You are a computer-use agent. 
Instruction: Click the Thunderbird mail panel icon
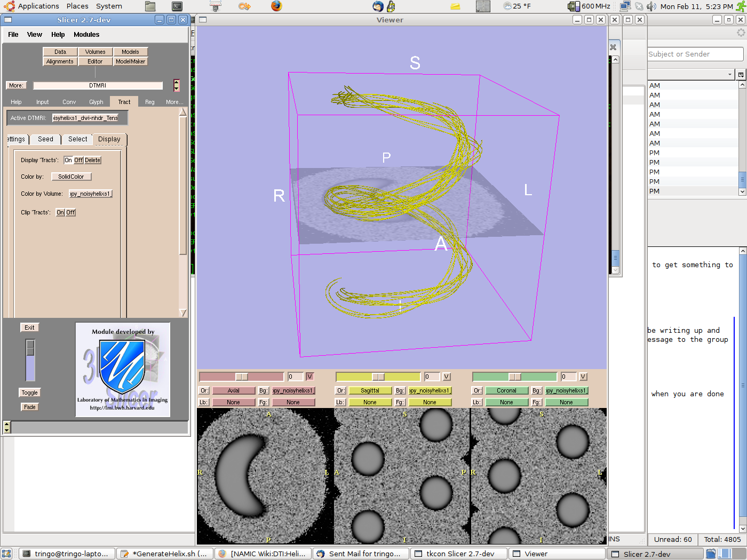pos(378,6)
